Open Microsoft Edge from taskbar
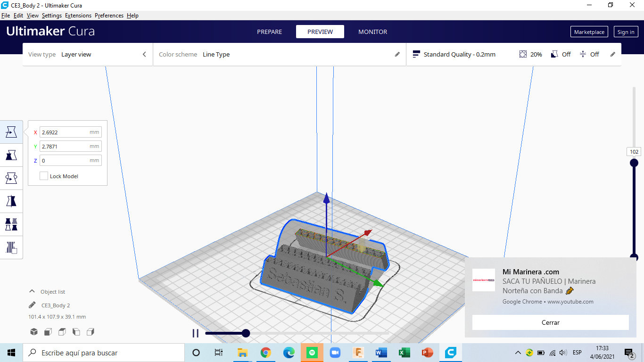 tap(289, 353)
